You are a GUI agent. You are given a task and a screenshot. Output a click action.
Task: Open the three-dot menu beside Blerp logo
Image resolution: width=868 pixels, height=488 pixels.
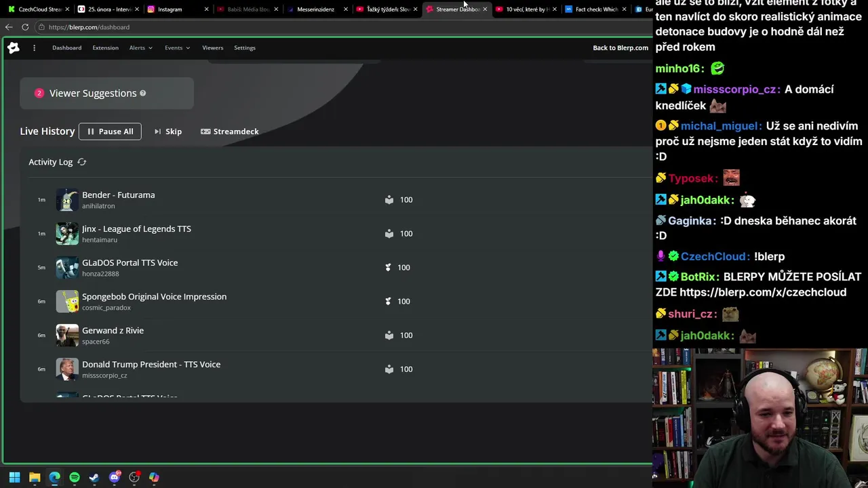click(x=34, y=47)
